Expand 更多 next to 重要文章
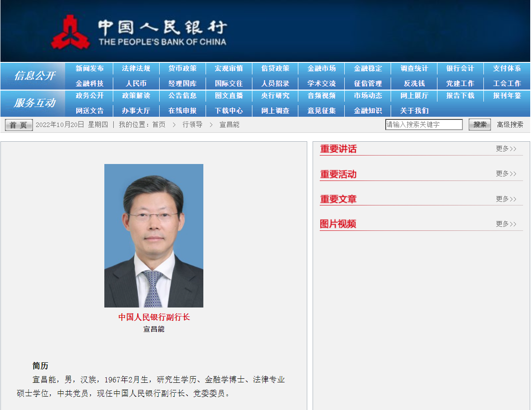Viewport: 532px width, 410px height. point(506,199)
